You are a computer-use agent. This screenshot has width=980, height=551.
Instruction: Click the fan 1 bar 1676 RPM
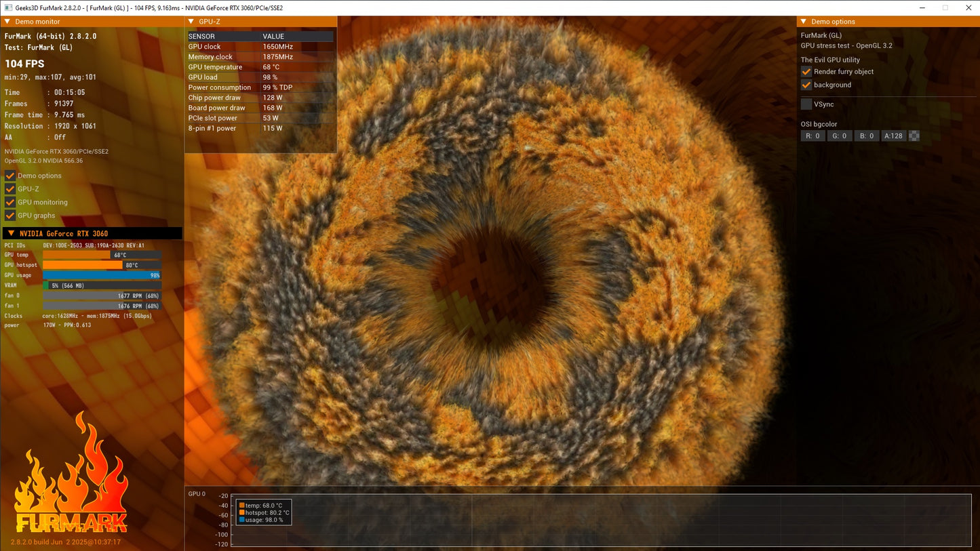[x=102, y=306]
